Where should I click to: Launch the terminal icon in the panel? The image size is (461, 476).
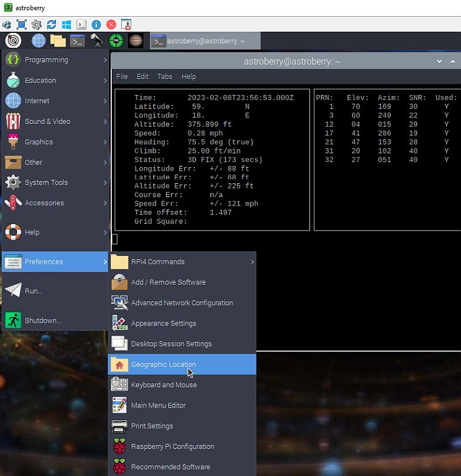[x=77, y=41]
